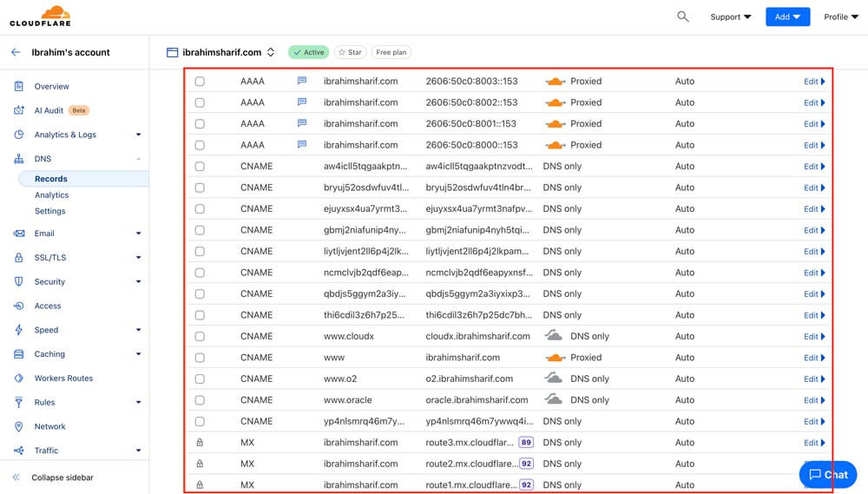Click the Rules funnel icon
Screen dimensions: 868x494
[x=19, y=402]
